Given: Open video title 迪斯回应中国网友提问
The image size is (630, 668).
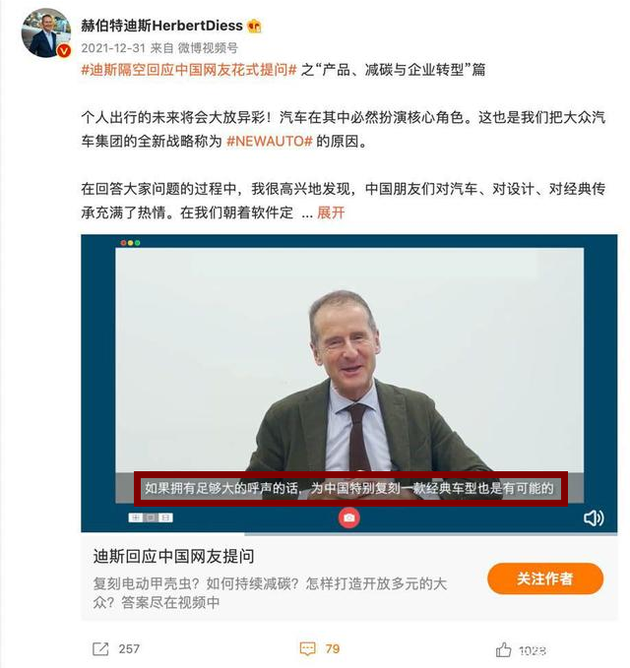Looking at the screenshot, I should [173, 556].
